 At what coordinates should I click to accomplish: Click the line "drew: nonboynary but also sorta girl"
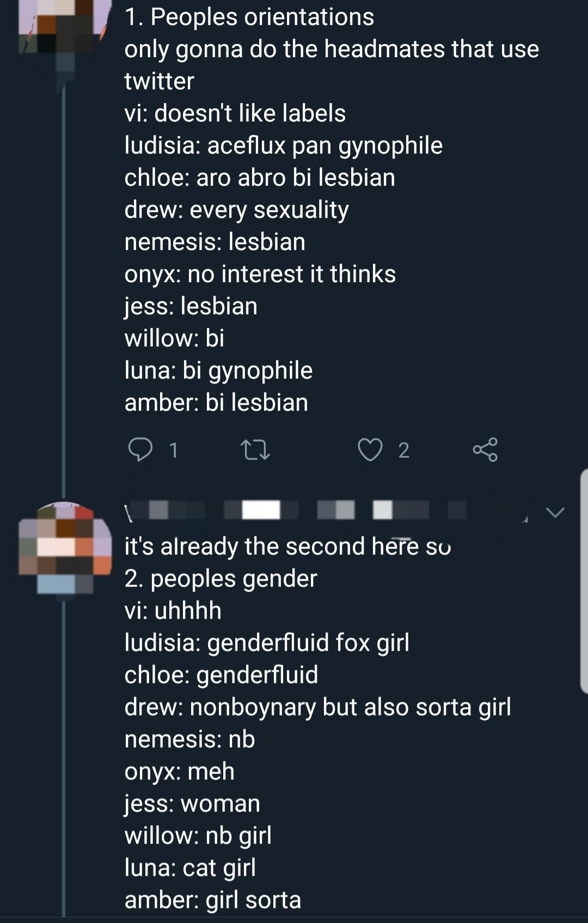(317, 707)
